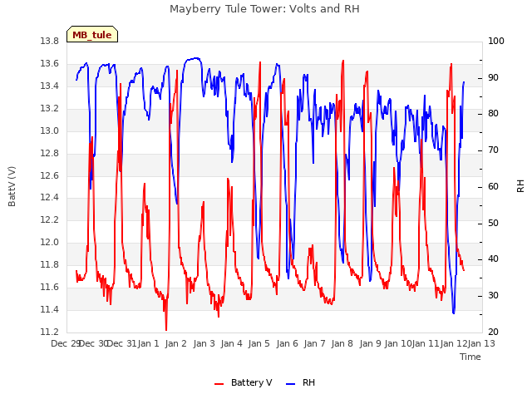Click the red Battery V legend line
The height and width of the screenshot is (399, 532).
click(219, 384)
